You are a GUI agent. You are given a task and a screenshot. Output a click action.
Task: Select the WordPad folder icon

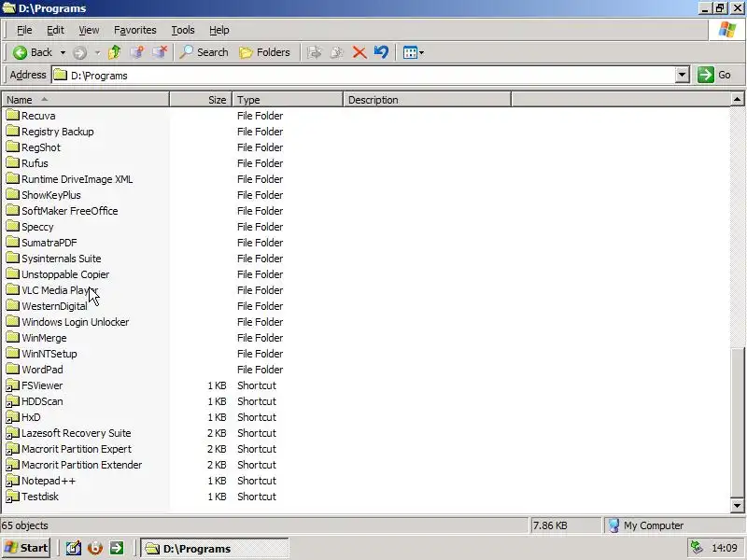(13, 370)
